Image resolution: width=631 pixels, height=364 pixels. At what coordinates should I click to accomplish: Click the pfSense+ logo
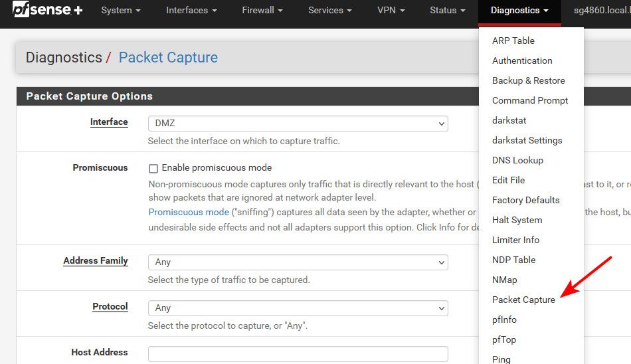(x=47, y=10)
